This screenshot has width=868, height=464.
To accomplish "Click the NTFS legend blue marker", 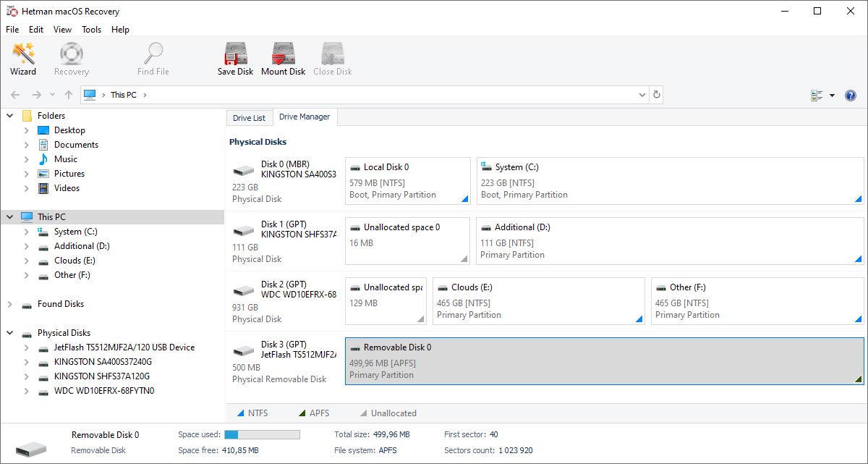I will click(241, 413).
